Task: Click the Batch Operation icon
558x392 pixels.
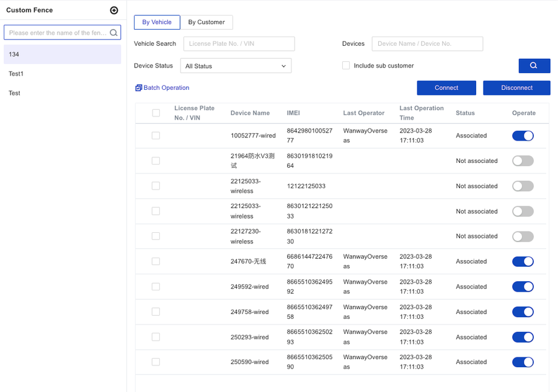Action: coord(139,88)
